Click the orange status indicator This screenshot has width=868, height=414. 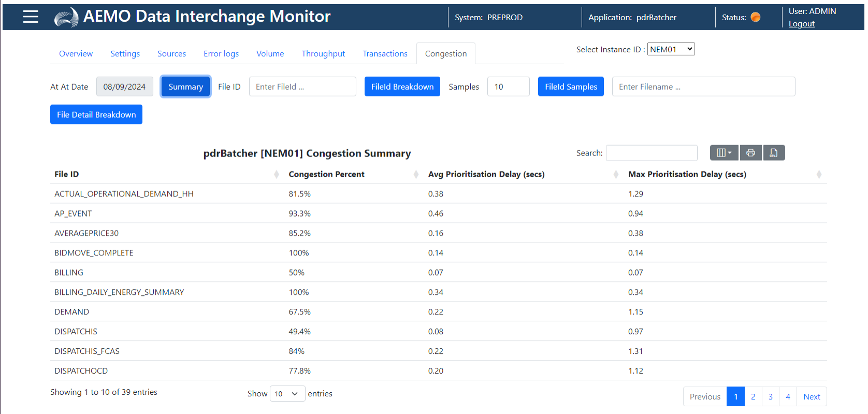756,17
